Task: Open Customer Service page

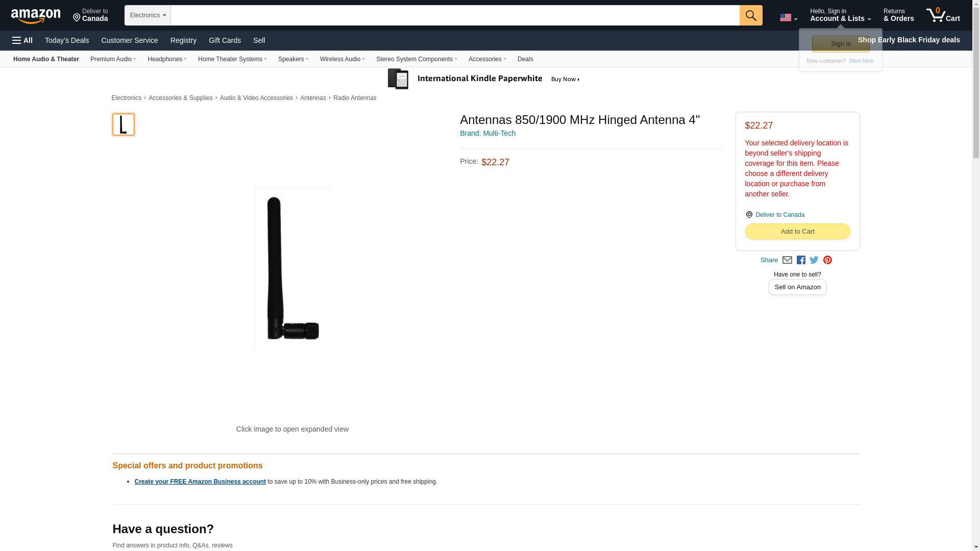Action: pos(130,40)
